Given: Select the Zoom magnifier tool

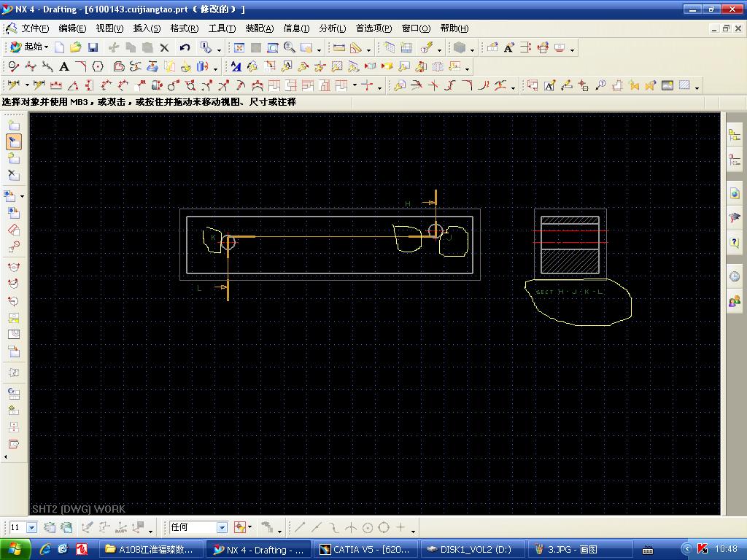Looking at the screenshot, I should (289, 47).
